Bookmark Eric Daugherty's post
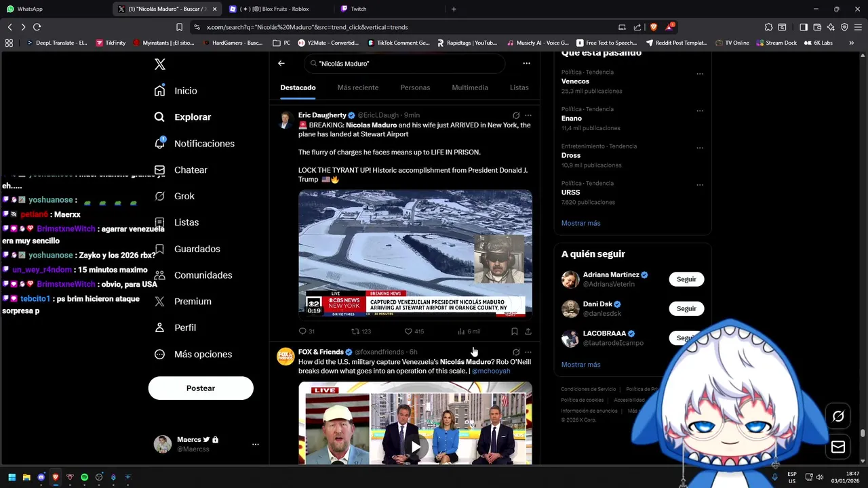Screen dimensions: 868x488 [514, 331]
